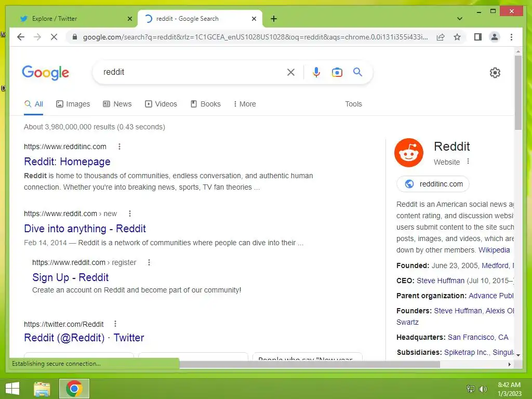Open a new tab with the plus button
This screenshot has height=399, width=532.
click(x=274, y=19)
